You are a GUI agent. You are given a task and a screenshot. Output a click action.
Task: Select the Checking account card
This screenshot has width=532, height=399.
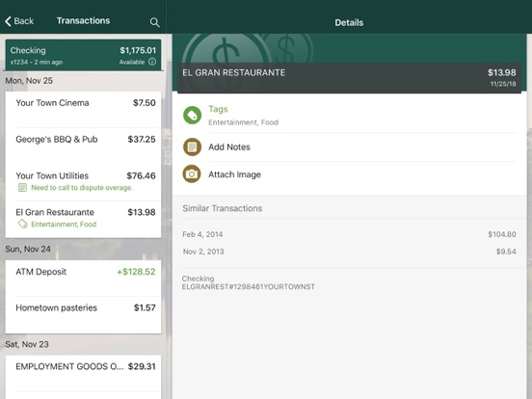coord(83,55)
